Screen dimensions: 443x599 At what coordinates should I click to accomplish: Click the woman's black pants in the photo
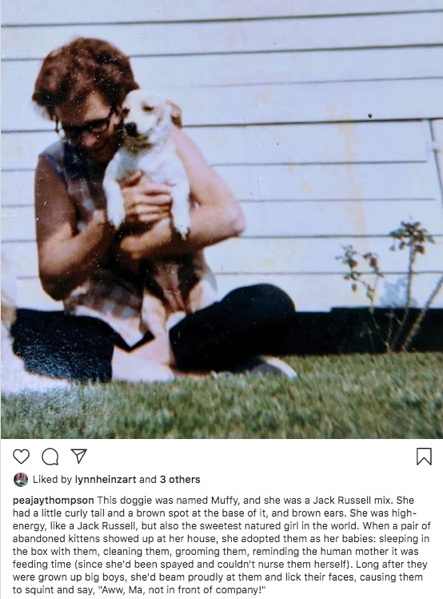pos(229,325)
